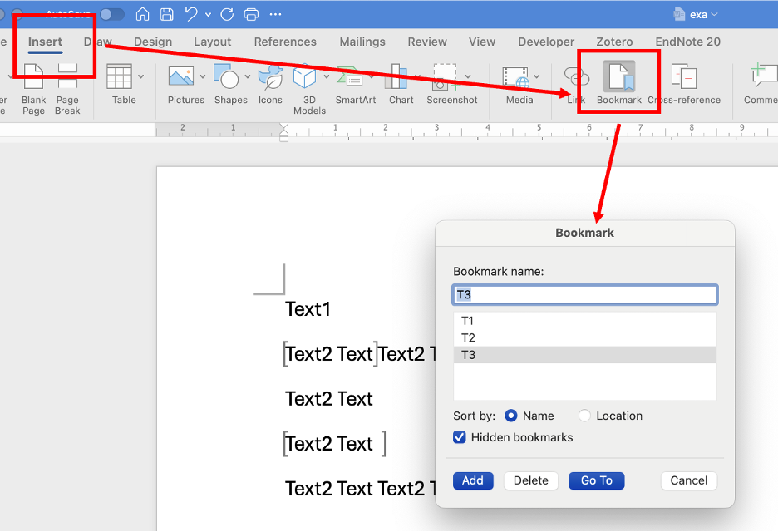Select bookmark T1 in the list
The height and width of the screenshot is (532, 778).
(468, 321)
